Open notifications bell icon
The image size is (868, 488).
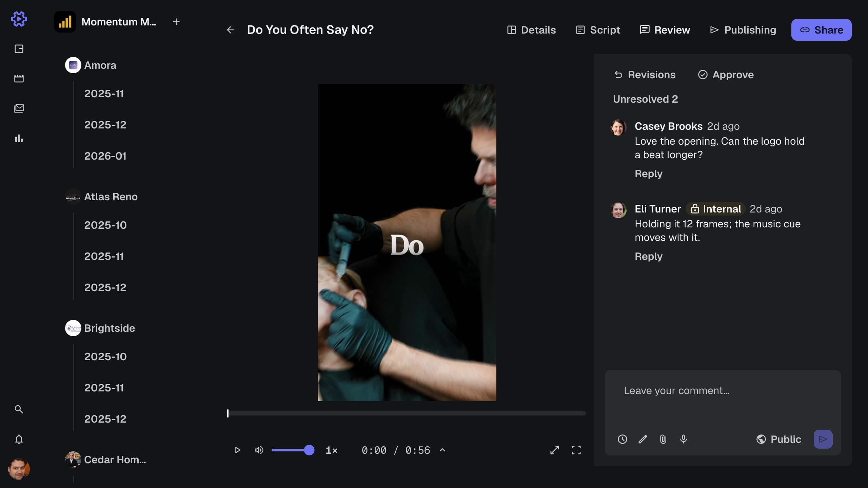pos(19,439)
